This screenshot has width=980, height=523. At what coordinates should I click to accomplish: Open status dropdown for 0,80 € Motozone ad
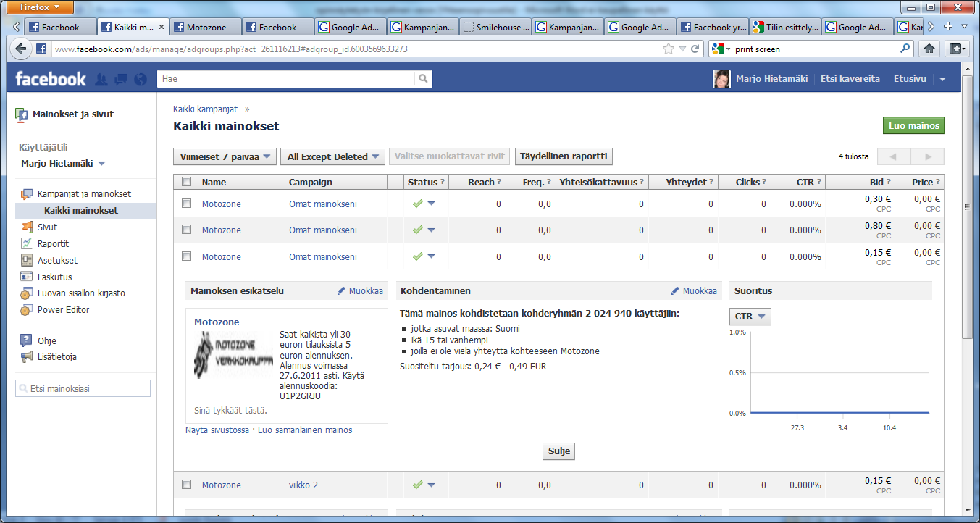[432, 230]
